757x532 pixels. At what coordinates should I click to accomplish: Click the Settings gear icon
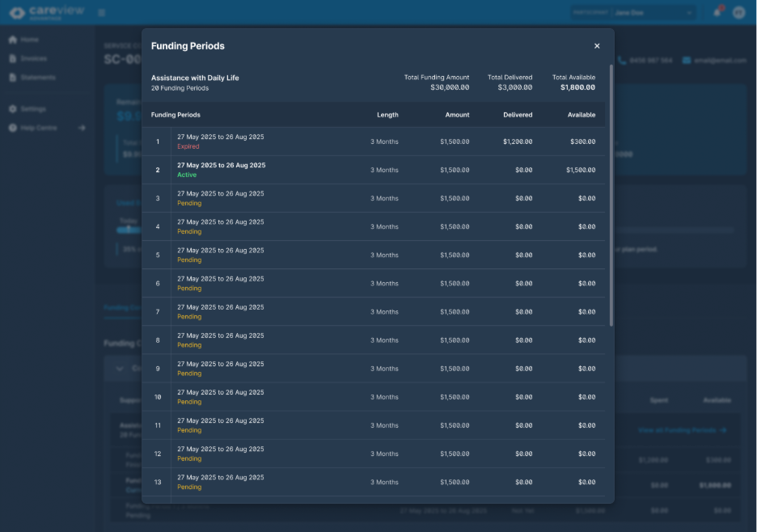click(x=13, y=109)
